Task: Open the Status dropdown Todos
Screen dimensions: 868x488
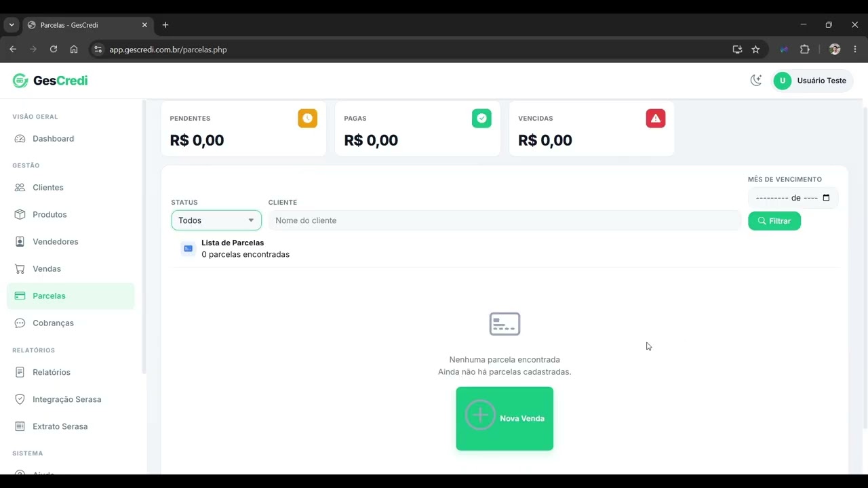Action: 216,220
